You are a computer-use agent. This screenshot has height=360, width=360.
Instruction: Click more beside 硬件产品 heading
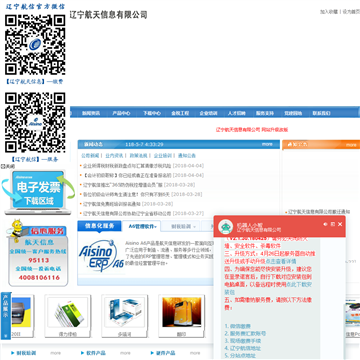pos(195,353)
